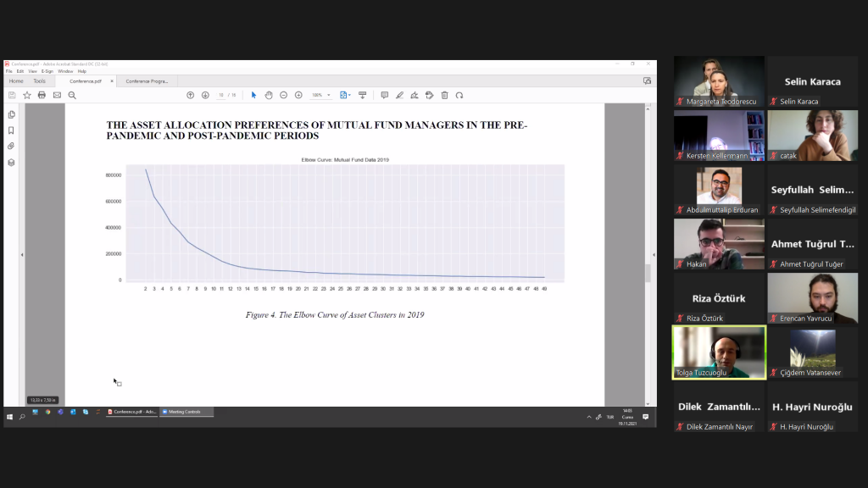The height and width of the screenshot is (488, 868).
Task: Select Erencan Yavrucu's video tile
Action: click(x=813, y=298)
